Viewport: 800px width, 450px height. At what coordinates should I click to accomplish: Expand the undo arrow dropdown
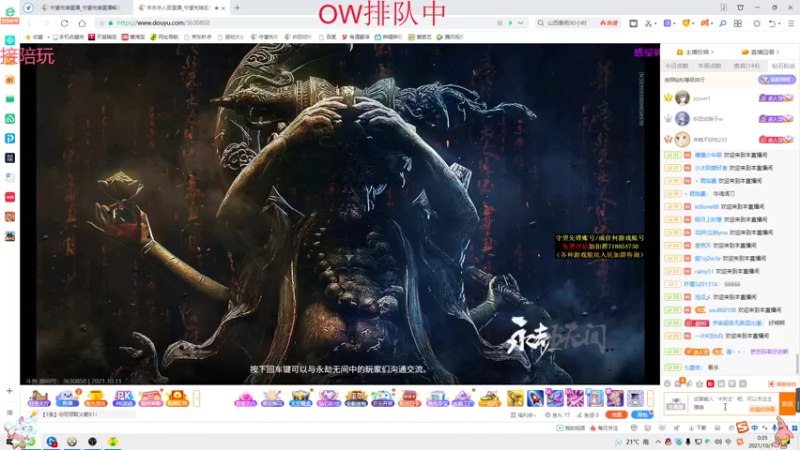(x=779, y=23)
